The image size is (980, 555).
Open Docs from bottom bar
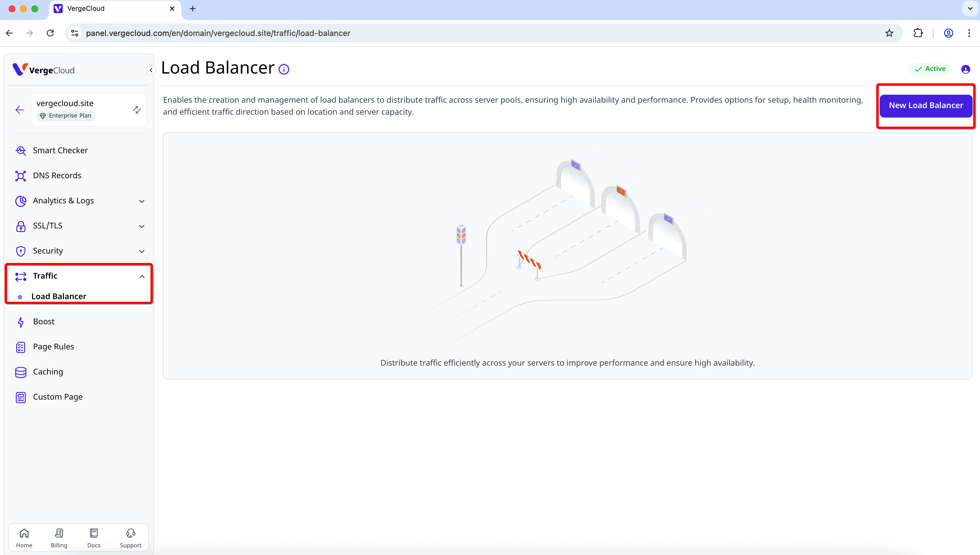(x=94, y=538)
